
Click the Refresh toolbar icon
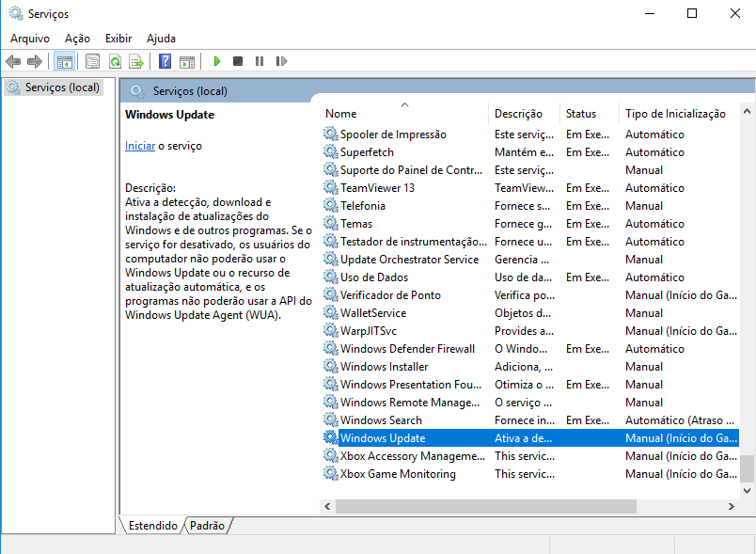pyautogui.click(x=116, y=62)
